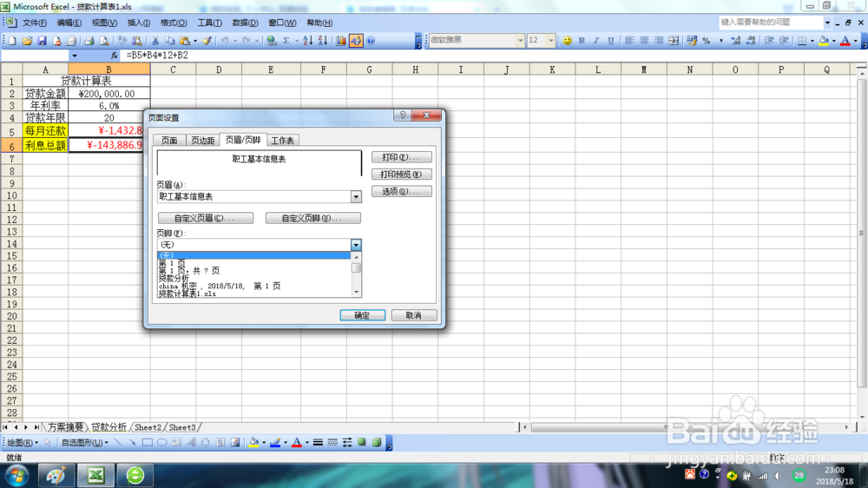Screen dimensions: 868x488
Task: Pick the yellow fill color bucket on the formatting toolbar
Action: [x=824, y=41]
